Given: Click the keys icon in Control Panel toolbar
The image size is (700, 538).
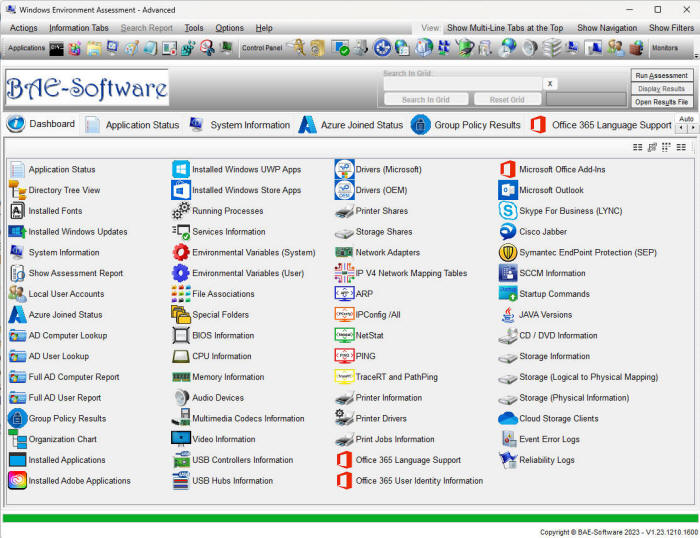Looking at the screenshot, I should pos(298,48).
